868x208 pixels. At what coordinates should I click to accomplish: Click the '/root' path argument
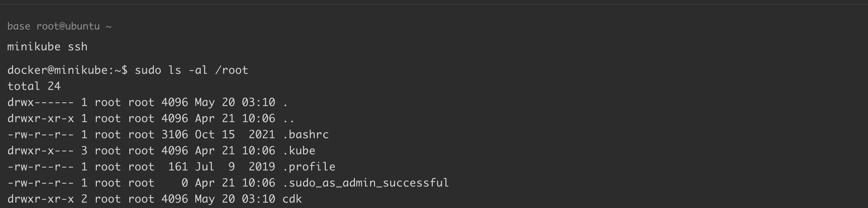pyautogui.click(x=232, y=70)
